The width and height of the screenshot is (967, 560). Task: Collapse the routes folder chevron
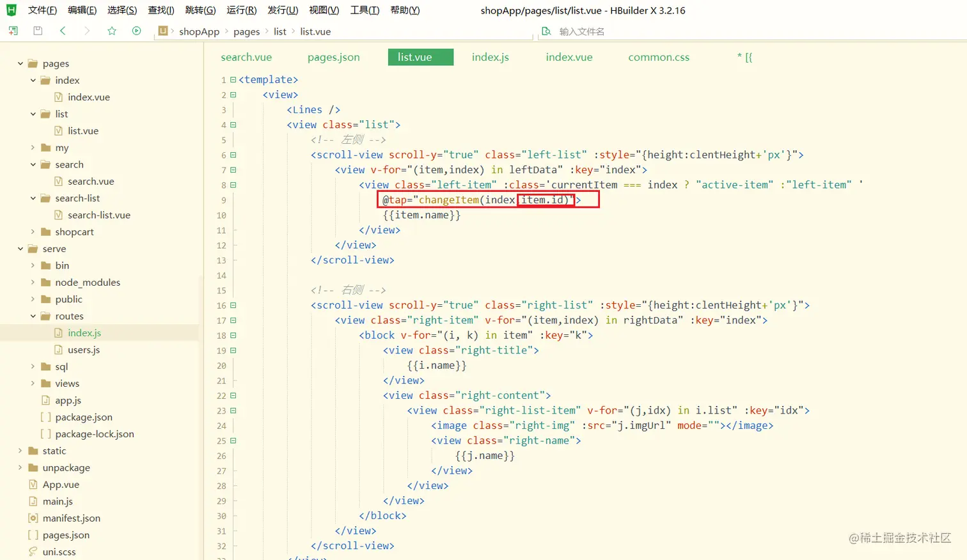click(33, 316)
